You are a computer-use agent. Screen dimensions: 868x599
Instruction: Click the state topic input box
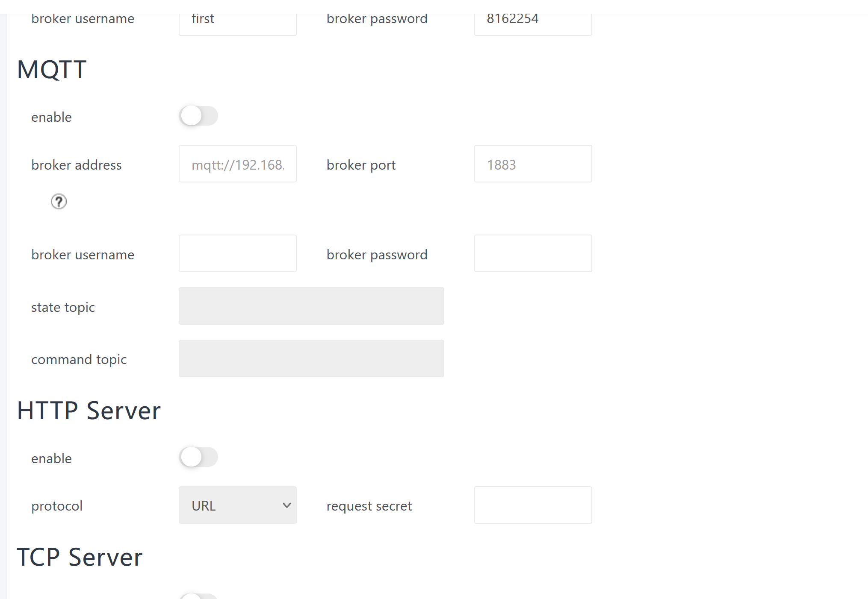[x=311, y=306]
